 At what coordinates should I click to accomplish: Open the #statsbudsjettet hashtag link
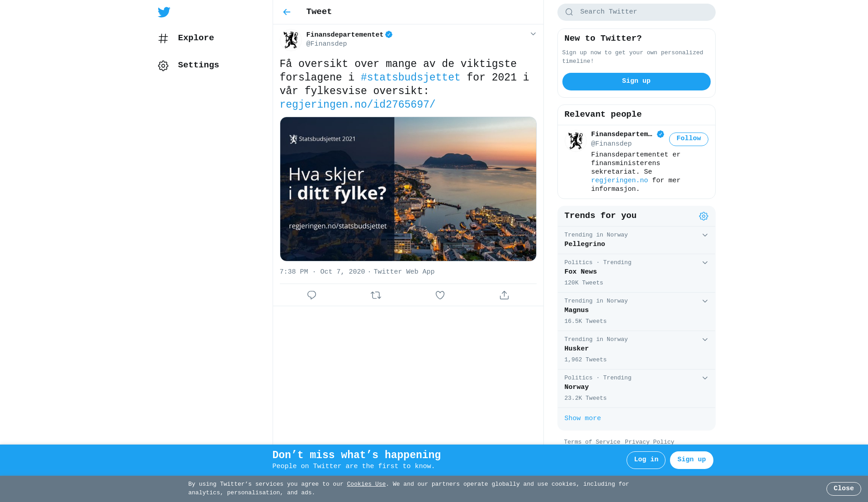coord(410,78)
